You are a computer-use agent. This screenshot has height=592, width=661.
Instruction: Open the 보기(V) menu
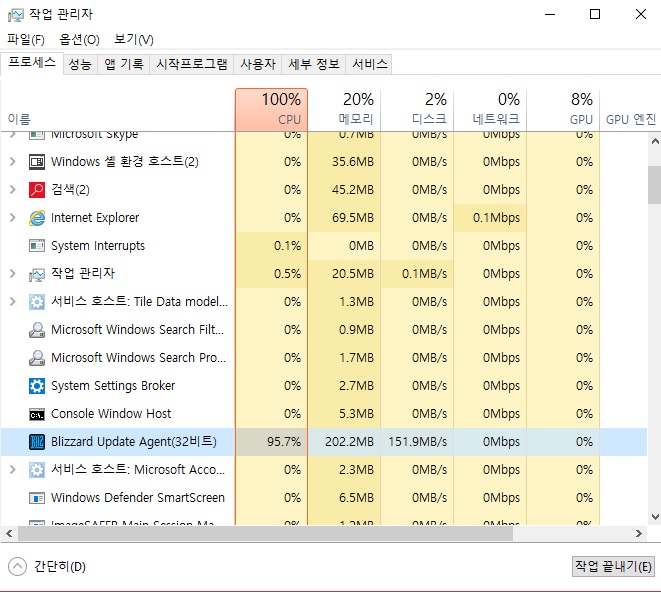pyautogui.click(x=134, y=40)
